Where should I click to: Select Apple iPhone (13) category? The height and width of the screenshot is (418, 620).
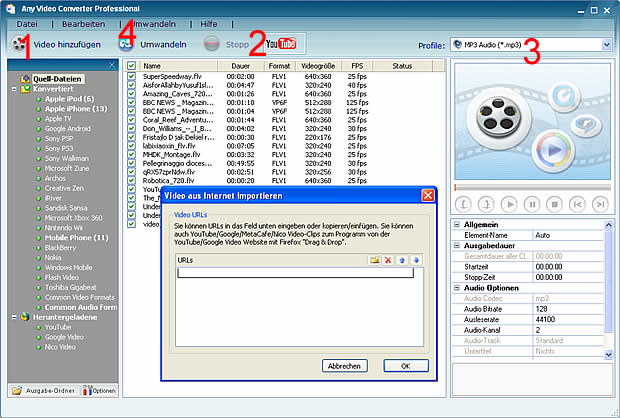click(76, 109)
